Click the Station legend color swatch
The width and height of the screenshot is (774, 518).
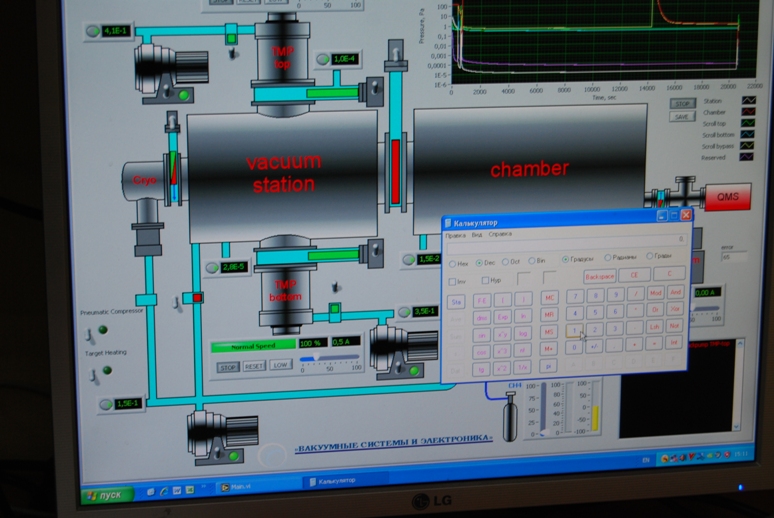point(748,100)
